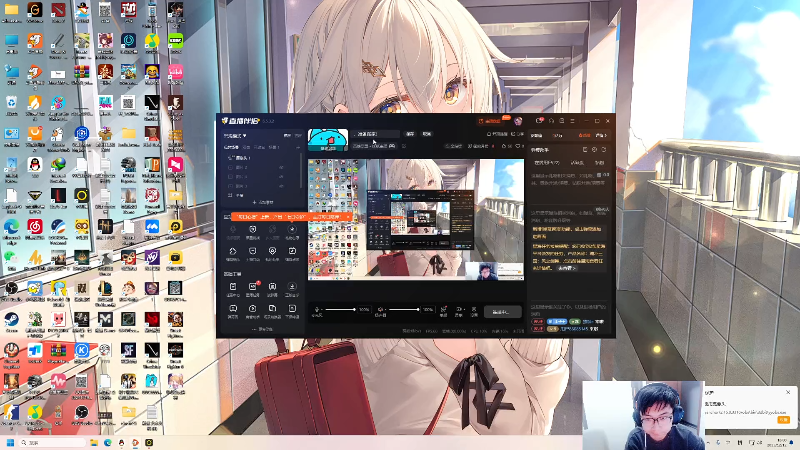Screen dimensions: 800x450
Task: Expand the arrow at the end of the scene tabs
Action: (298, 147)
